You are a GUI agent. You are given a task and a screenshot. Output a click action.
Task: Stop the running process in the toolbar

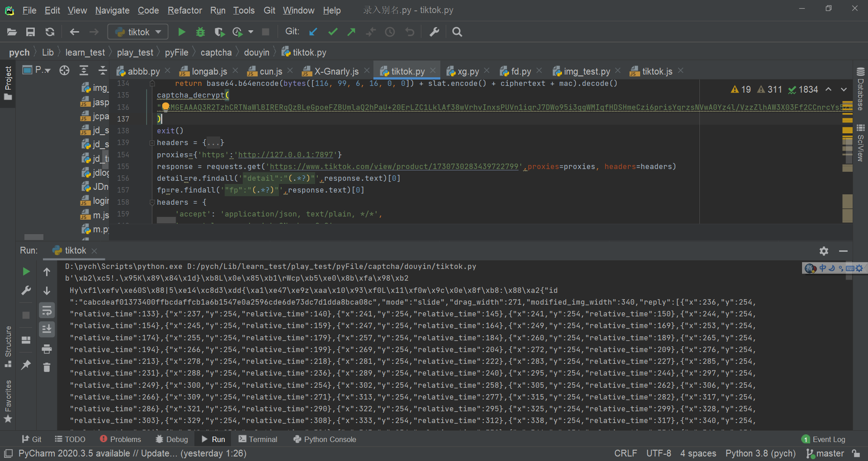click(x=266, y=32)
